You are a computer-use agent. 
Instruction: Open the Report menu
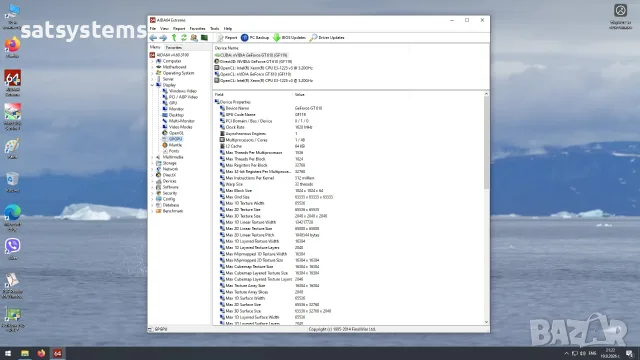click(x=179, y=29)
